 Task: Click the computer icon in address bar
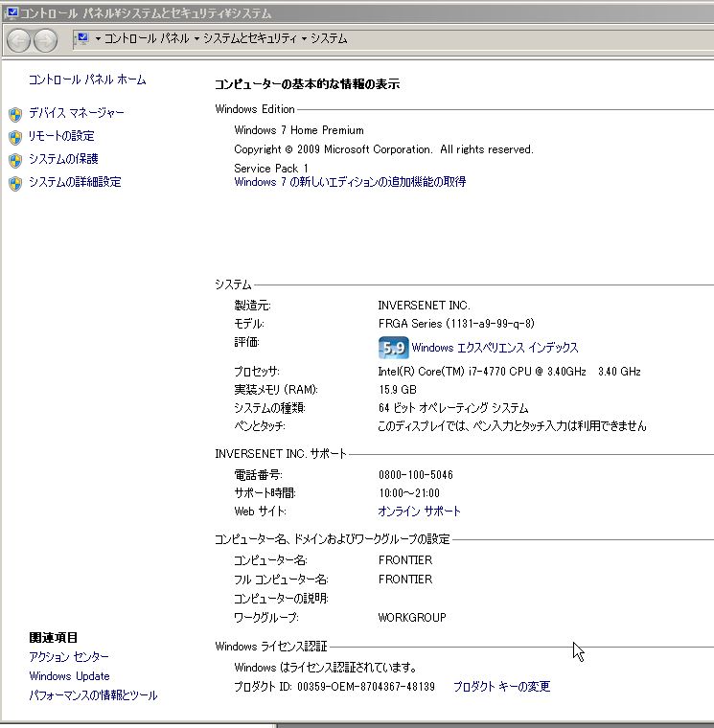[x=83, y=38]
